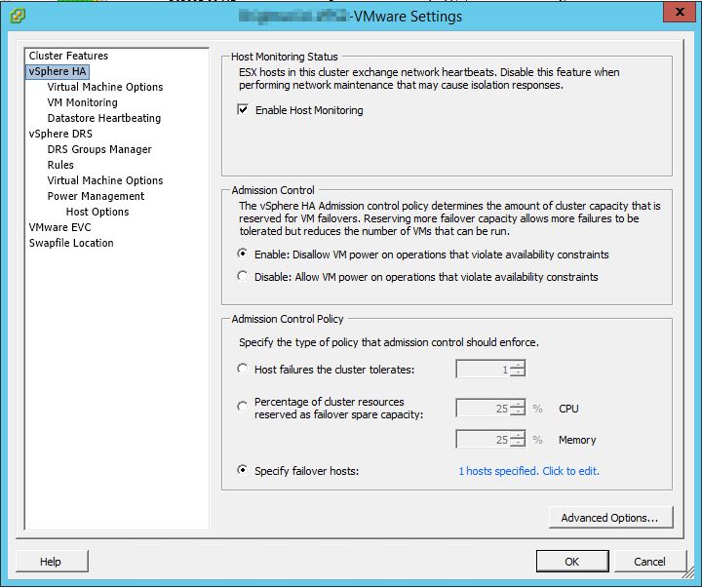
Task: Select Enable admission control radio button
Action: [x=242, y=254]
